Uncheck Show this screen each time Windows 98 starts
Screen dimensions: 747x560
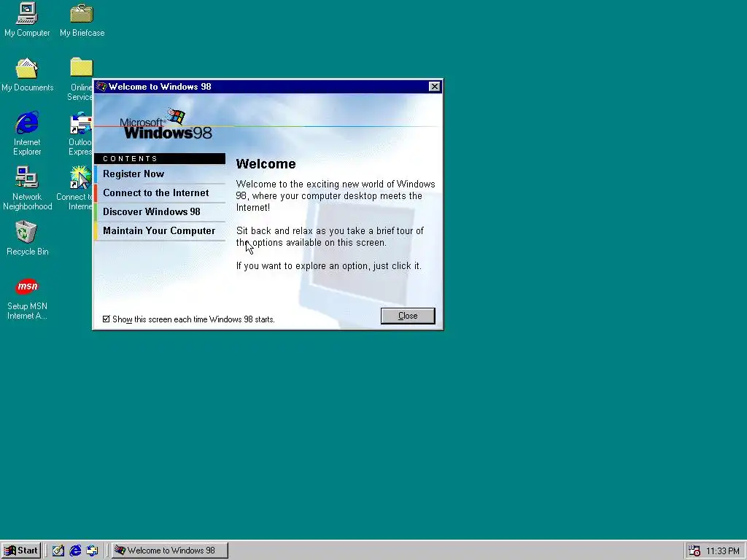(107, 319)
